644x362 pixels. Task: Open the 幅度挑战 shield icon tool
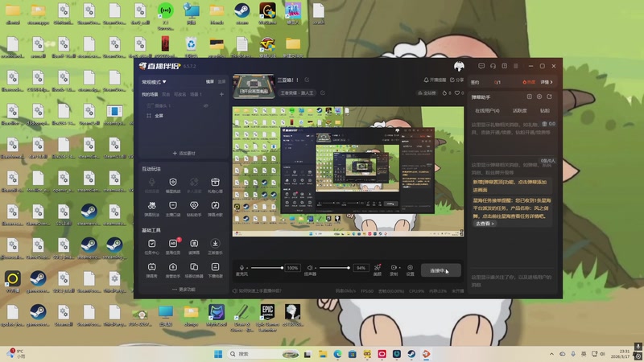173,185
